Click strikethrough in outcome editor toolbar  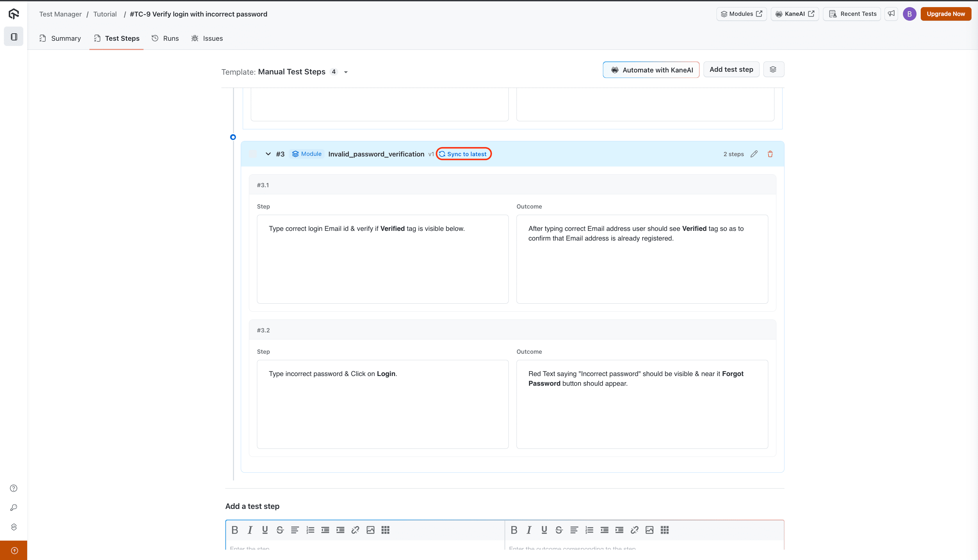(x=559, y=530)
